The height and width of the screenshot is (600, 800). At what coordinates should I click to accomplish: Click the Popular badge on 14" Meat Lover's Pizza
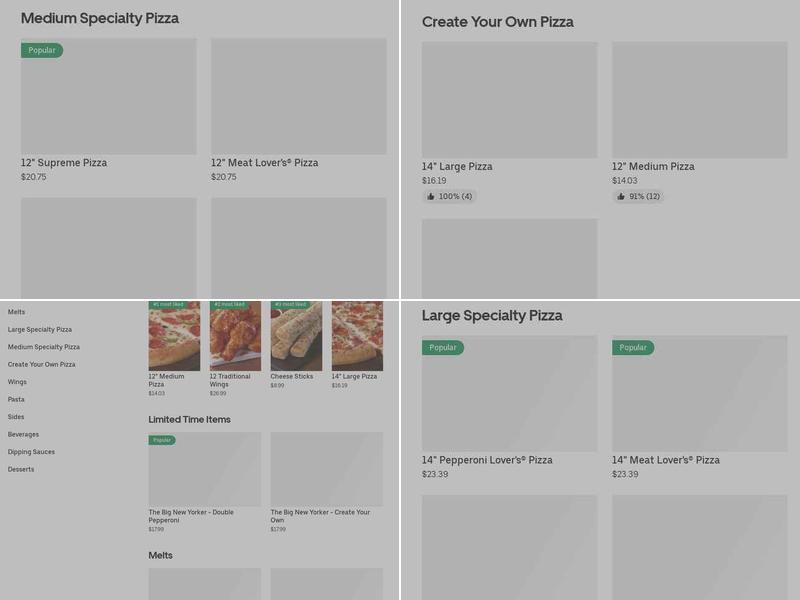click(633, 345)
